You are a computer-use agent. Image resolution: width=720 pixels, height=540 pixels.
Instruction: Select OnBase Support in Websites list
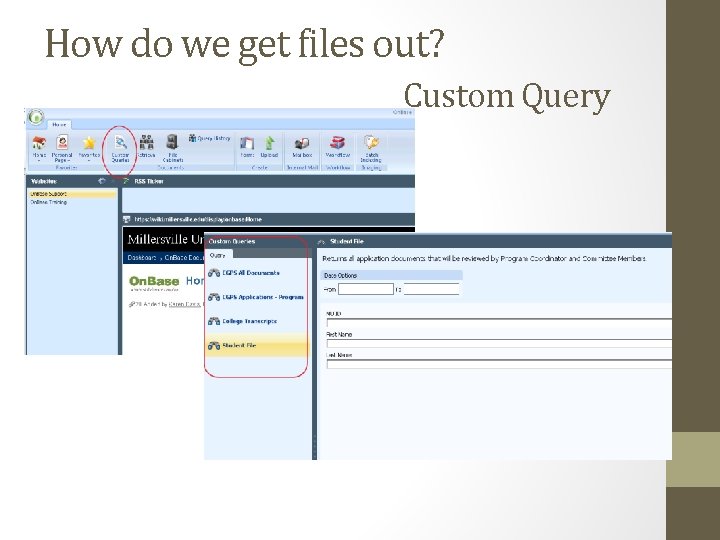tap(72, 194)
